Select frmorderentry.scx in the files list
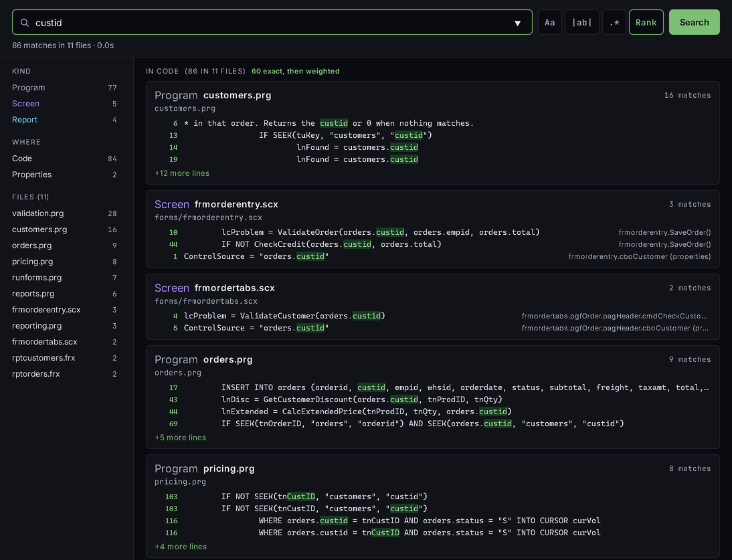 coord(64,310)
